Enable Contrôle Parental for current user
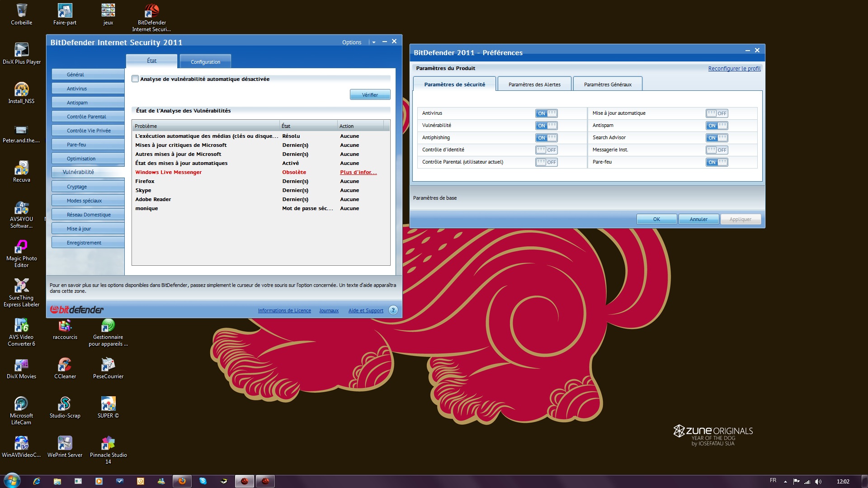The image size is (868, 488). coord(546,162)
